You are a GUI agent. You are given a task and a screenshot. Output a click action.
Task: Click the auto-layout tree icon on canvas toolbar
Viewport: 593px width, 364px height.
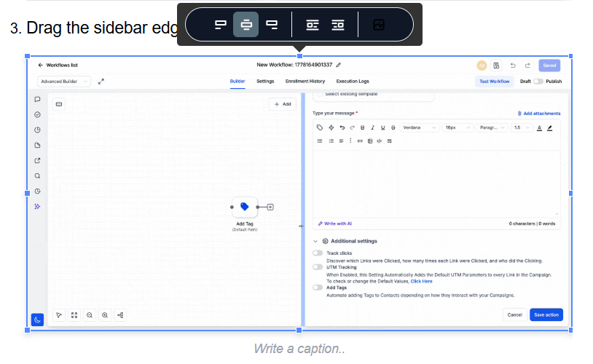click(120, 315)
